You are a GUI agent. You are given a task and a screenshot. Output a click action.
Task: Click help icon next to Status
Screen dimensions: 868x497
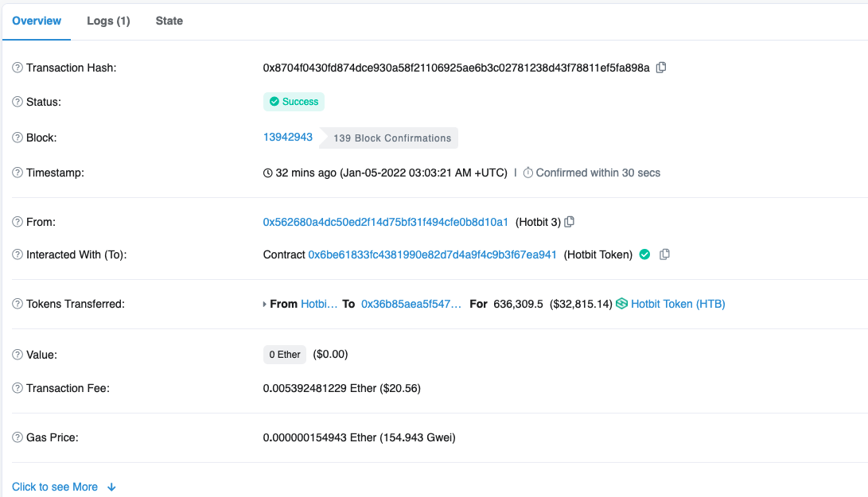[x=18, y=102]
